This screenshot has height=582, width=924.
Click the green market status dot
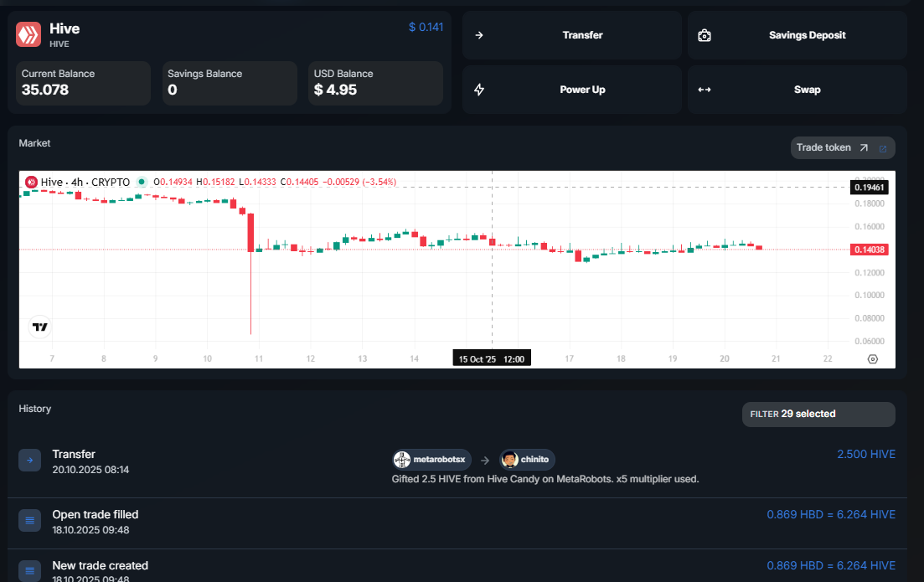(x=142, y=182)
